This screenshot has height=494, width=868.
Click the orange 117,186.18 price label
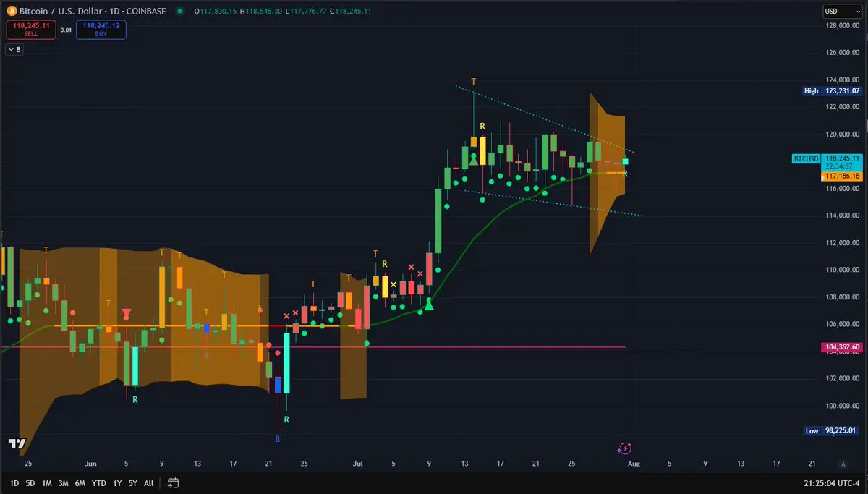pyautogui.click(x=841, y=176)
